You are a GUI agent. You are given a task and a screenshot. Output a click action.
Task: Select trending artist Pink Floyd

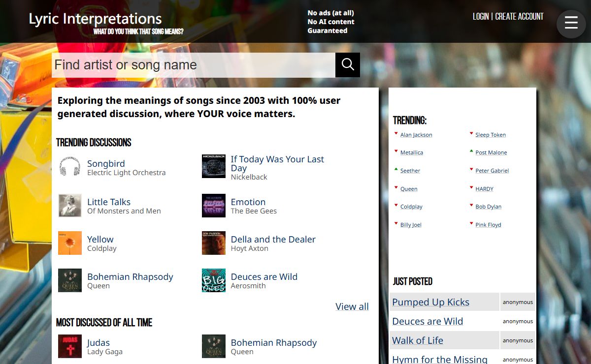coord(488,225)
